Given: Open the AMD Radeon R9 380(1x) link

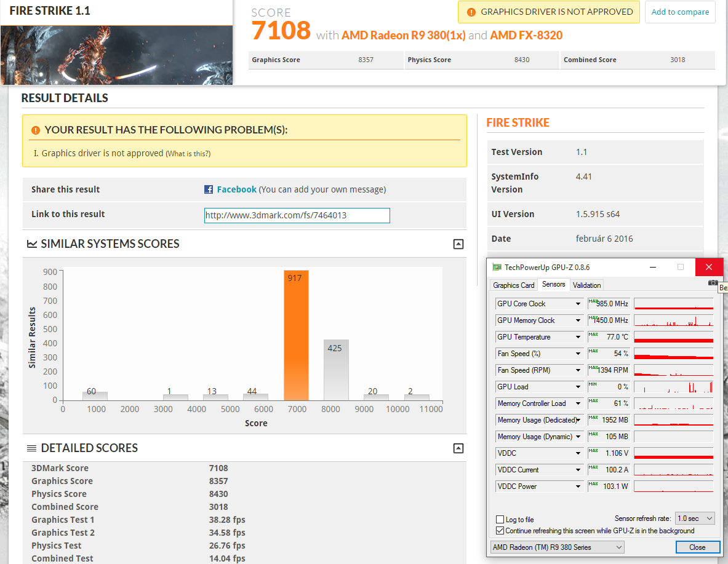Looking at the screenshot, I should pyautogui.click(x=404, y=35).
